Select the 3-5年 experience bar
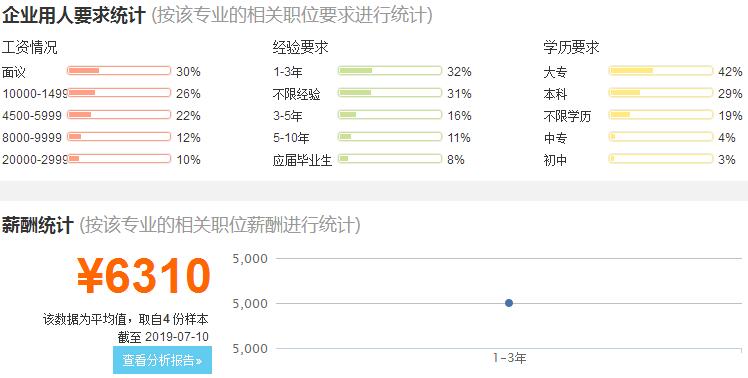 (x=390, y=115)
